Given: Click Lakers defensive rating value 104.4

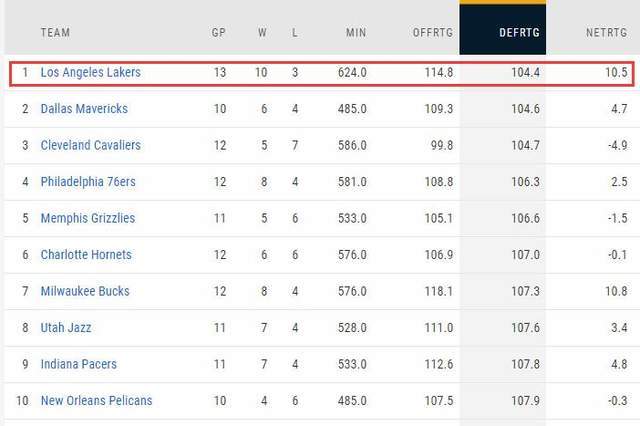Looking at the screenshot, I should tap(525, 73).
